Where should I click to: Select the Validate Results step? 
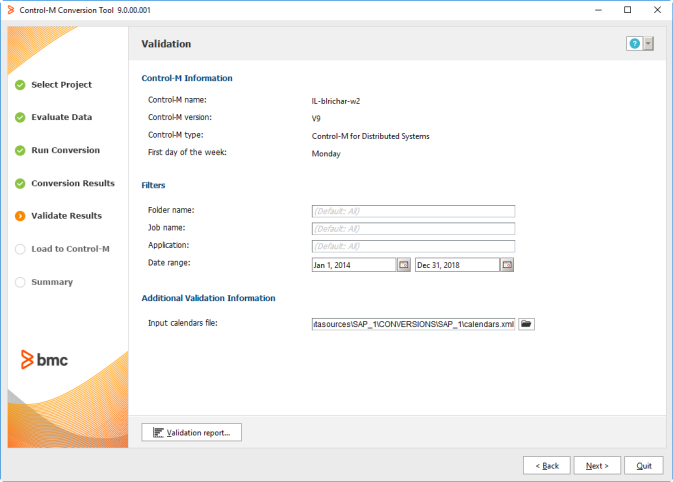pyautogui.click(x=67, y=216)
